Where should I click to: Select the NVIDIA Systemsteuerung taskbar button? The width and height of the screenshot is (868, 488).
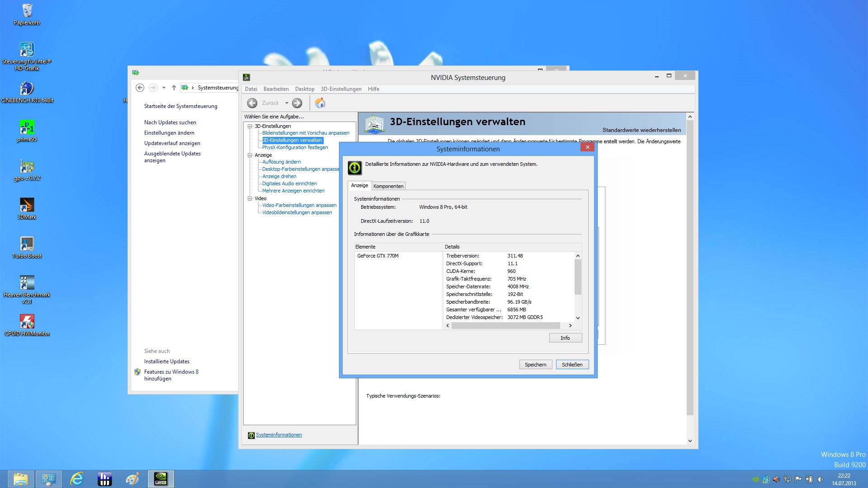(x=161, y=479)
